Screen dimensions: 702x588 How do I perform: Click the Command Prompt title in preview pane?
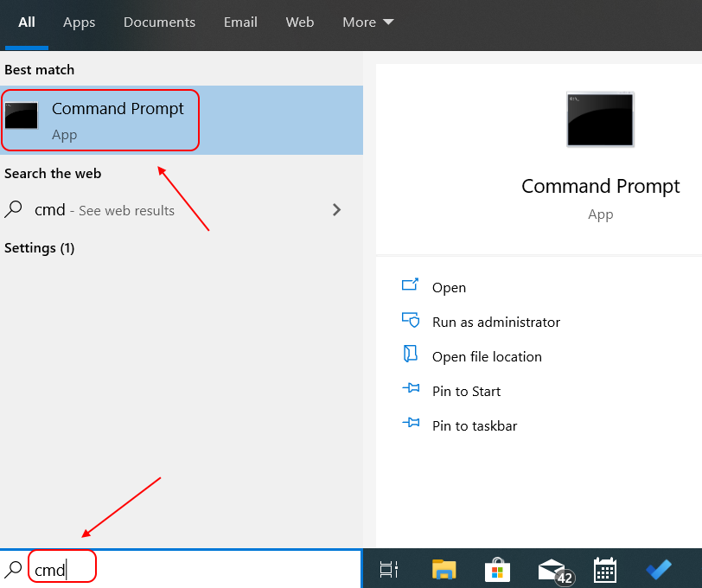[600, 186]
